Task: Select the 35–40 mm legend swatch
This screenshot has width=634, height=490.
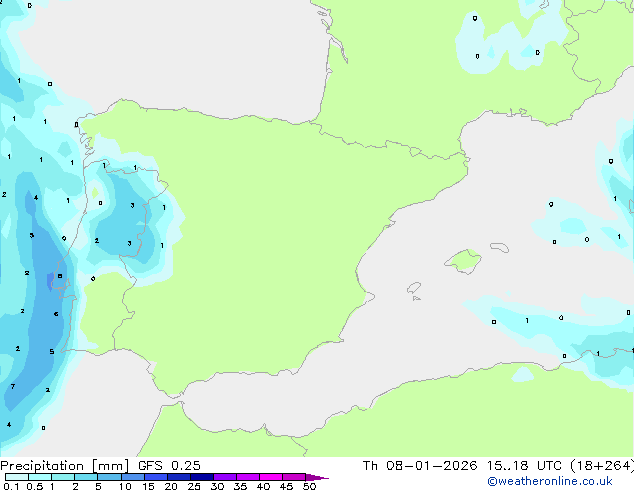Action: pos(248,477)
